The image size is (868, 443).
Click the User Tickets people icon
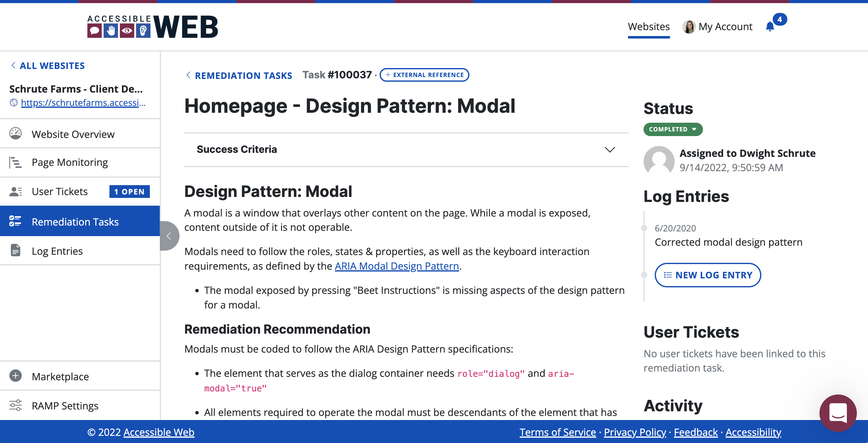point(16,192)
